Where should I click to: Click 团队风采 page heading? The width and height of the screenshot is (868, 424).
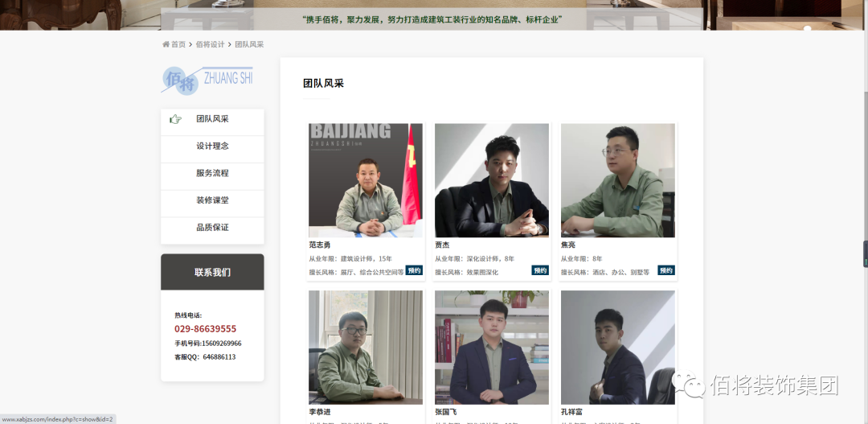(x=323, y=84)
